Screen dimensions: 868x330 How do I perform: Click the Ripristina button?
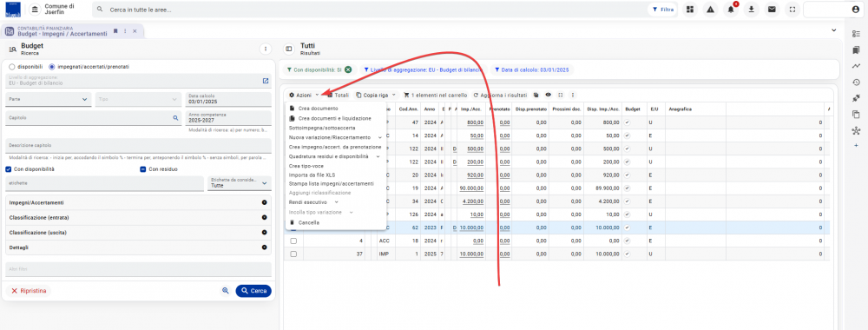(x=29, y=291)
